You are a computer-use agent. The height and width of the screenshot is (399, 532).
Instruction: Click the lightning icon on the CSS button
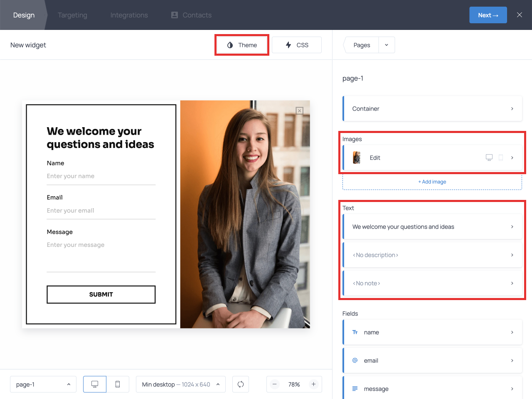(x=289, y=45)
